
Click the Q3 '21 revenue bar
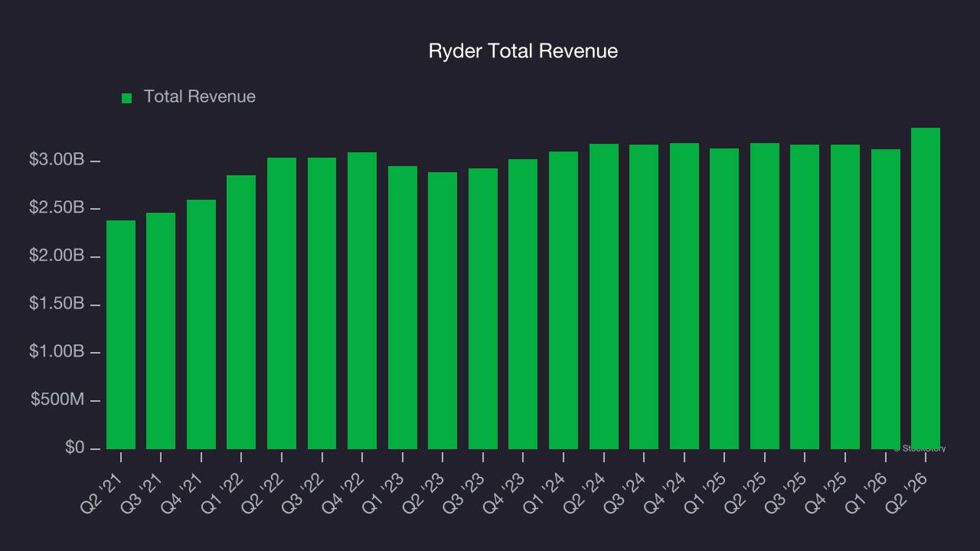(x=161, y=331)
